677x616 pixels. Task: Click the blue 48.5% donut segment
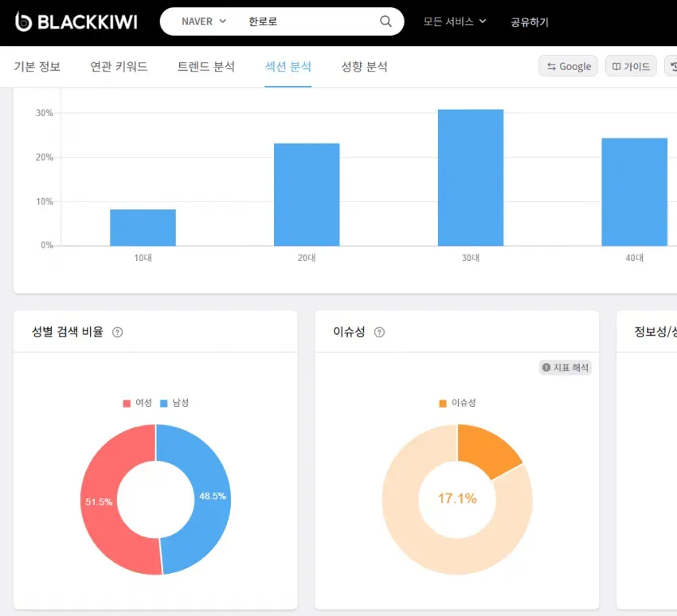(213, 496)
